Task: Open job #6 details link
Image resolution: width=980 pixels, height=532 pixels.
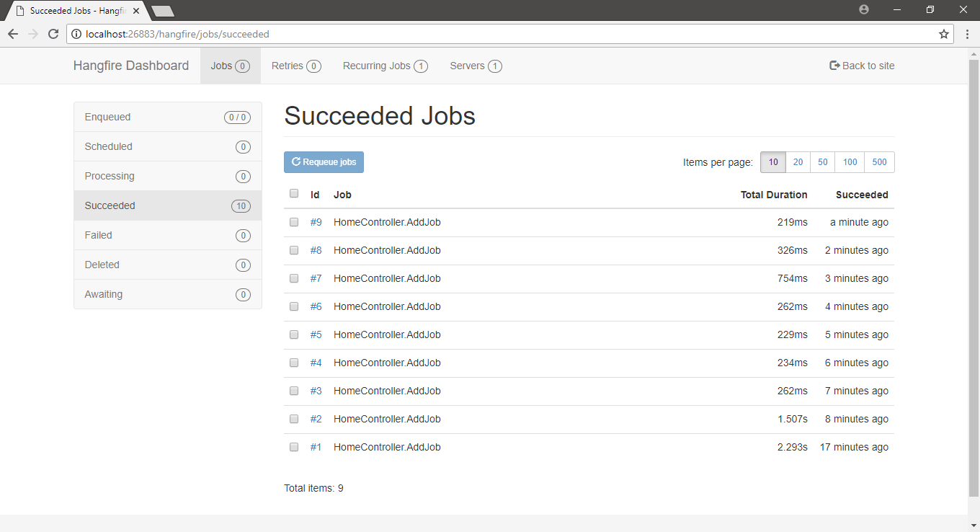Action: coord(316,306)
